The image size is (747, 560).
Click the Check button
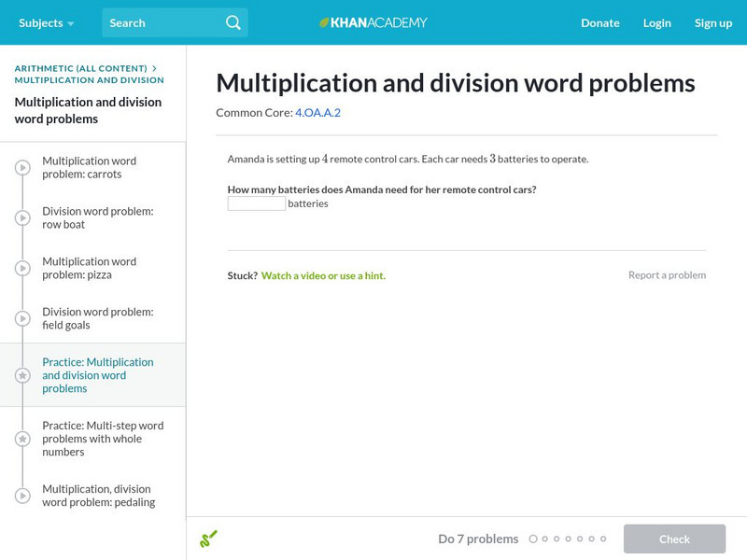[674, 539]
